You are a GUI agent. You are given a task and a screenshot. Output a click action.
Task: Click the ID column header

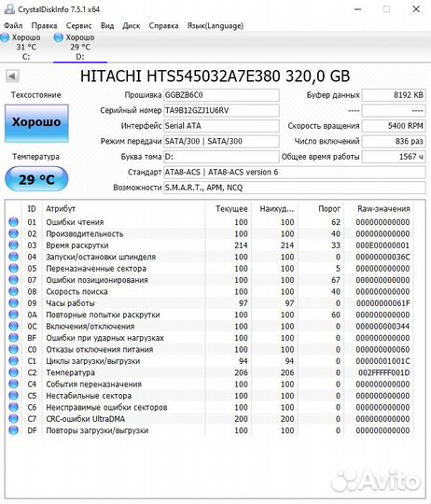(32, 209)
